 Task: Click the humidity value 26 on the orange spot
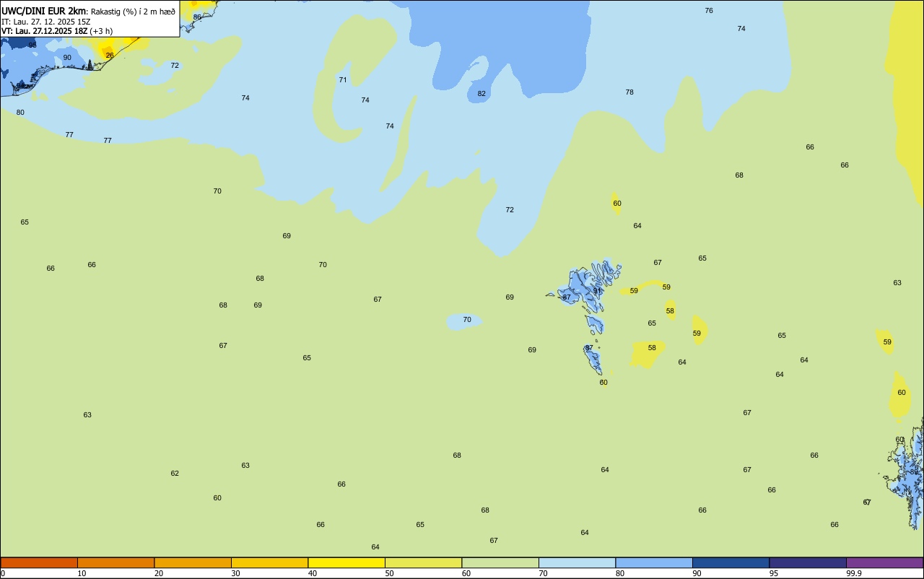[110, 55]
